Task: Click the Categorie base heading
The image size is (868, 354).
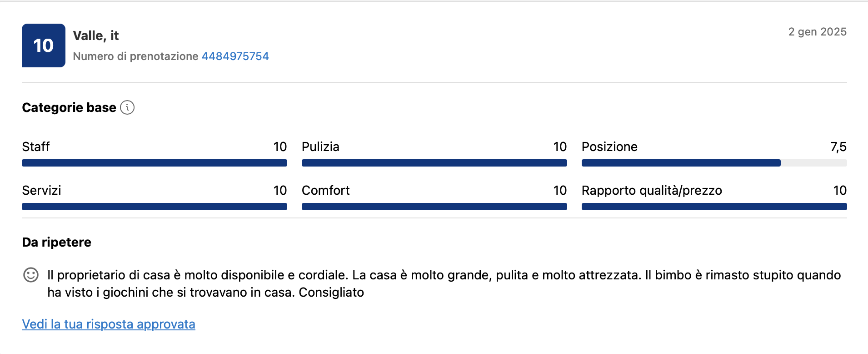Action: [x=68, y=107]
